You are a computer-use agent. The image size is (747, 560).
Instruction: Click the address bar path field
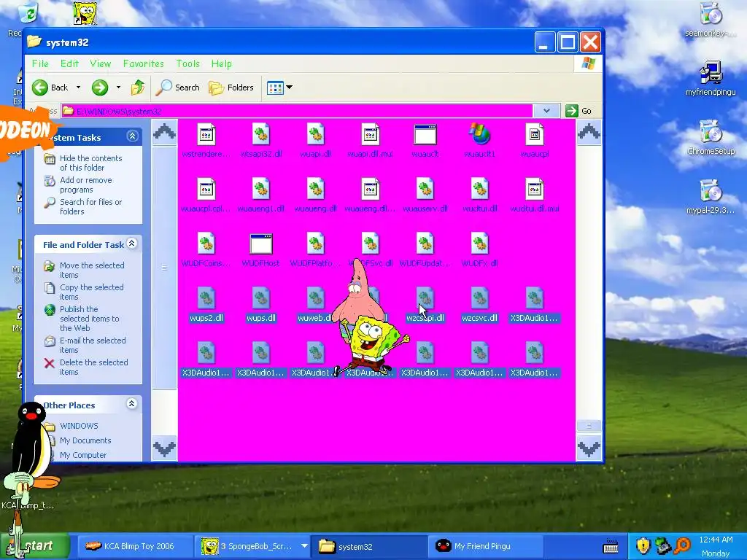(x=298, y=111)
